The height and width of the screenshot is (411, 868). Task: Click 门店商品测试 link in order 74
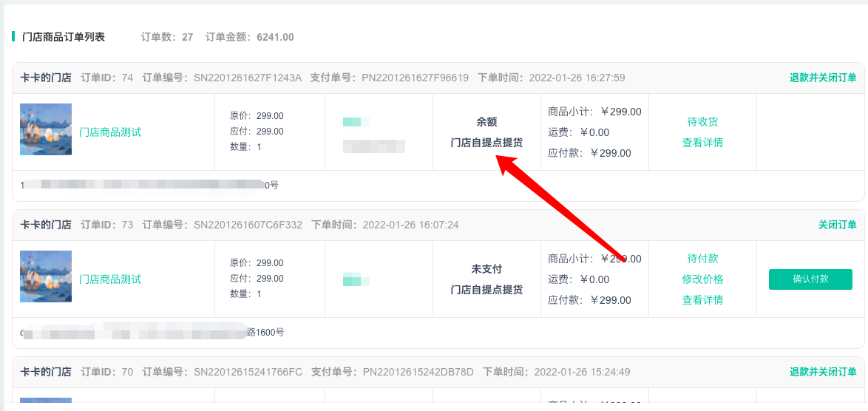tap(110, 132)
